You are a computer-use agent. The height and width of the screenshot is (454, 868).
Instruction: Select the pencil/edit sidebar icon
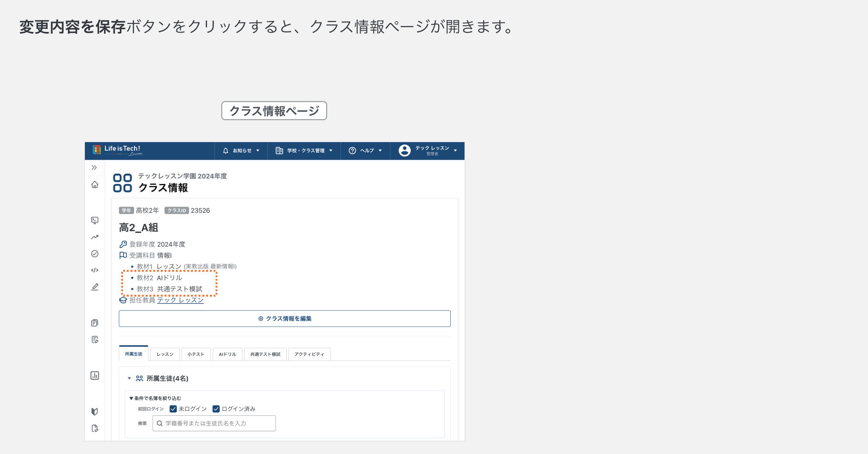click(x=95, y=287)
